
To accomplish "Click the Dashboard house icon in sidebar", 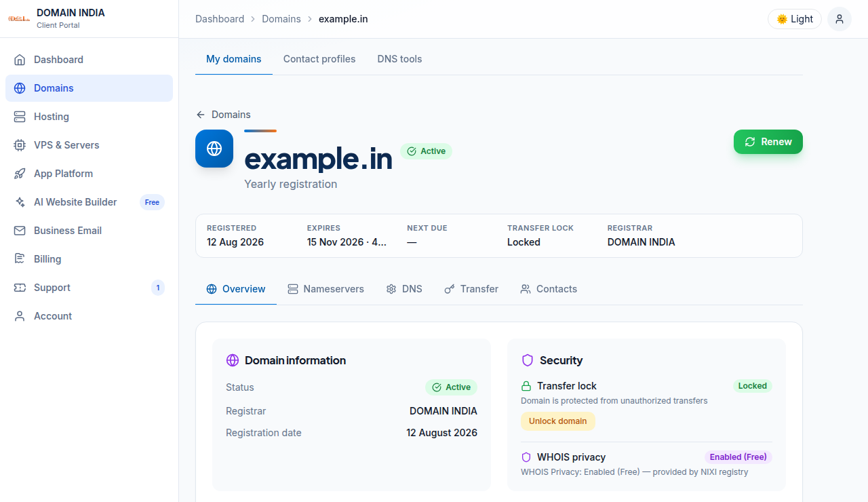I will coord(20,60).
